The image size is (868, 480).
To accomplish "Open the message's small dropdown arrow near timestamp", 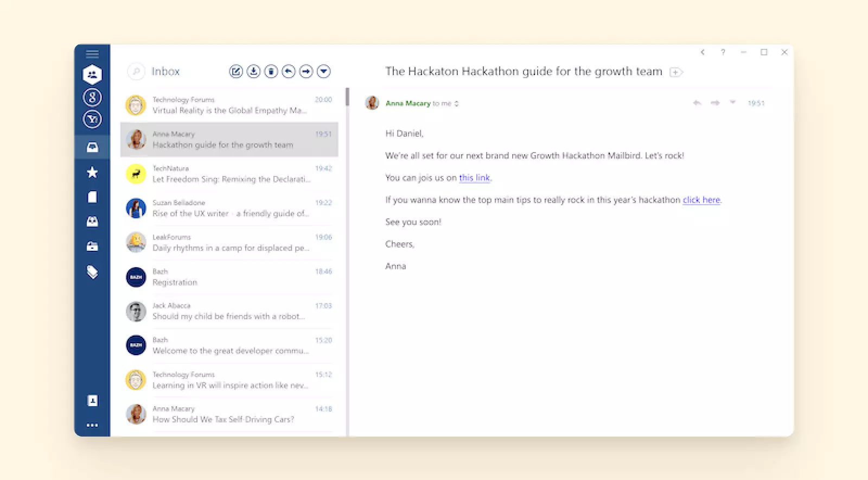I will coord(732,103).
